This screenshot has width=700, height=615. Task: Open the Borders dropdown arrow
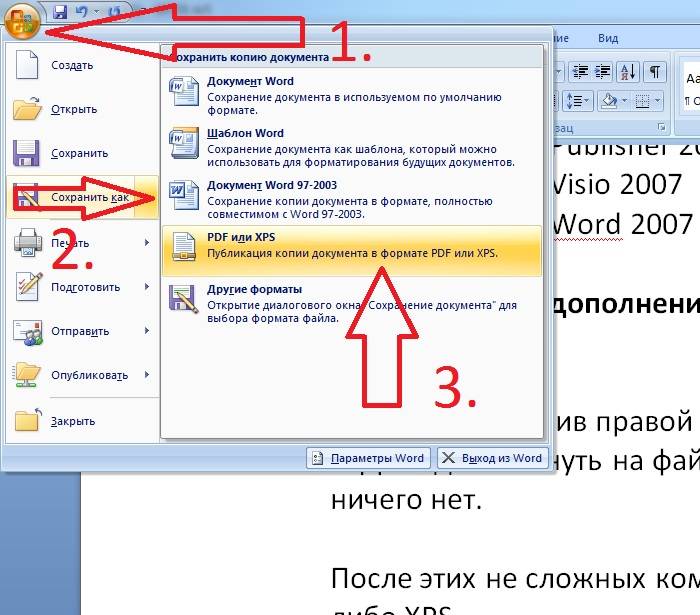pyautogui.click(x=658, y=101)
